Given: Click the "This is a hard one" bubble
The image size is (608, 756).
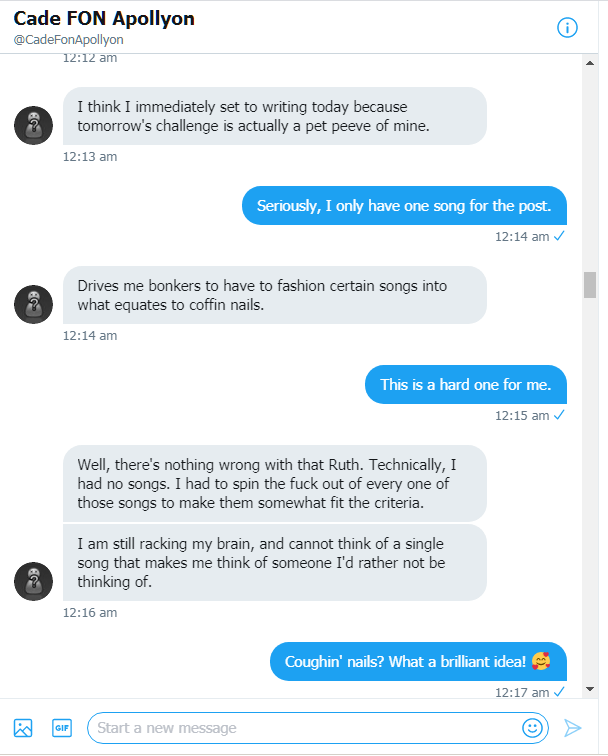Looking at the screenshot, I should point(465,385).
